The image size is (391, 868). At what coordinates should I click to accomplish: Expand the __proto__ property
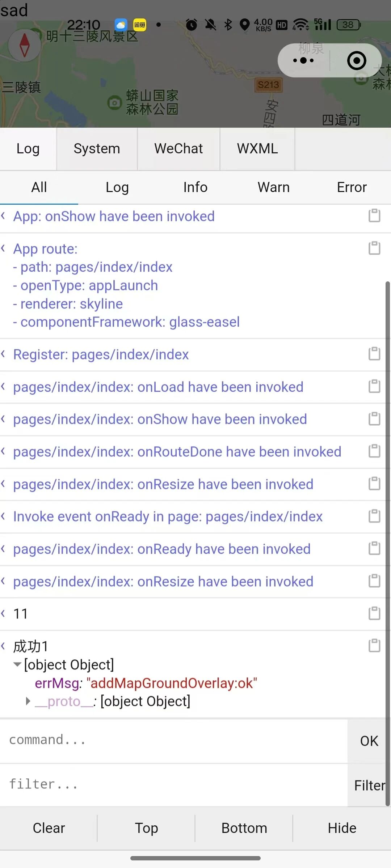28,701
